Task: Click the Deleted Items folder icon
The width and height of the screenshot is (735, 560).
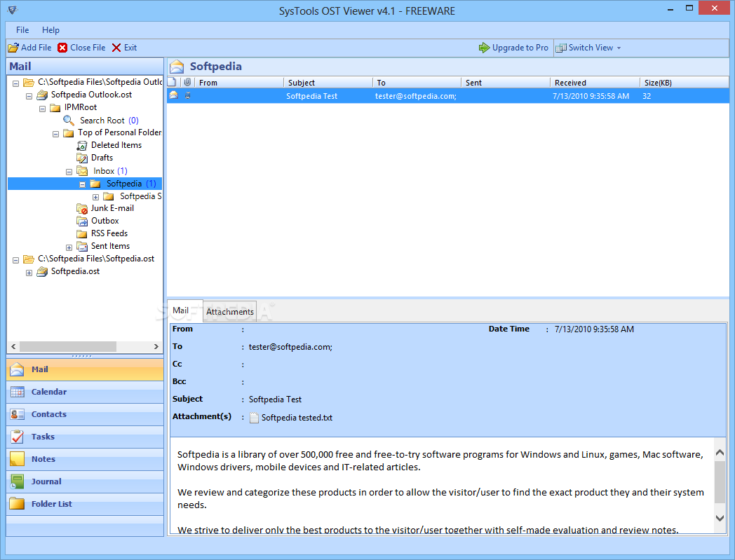Action: point(82,145)
